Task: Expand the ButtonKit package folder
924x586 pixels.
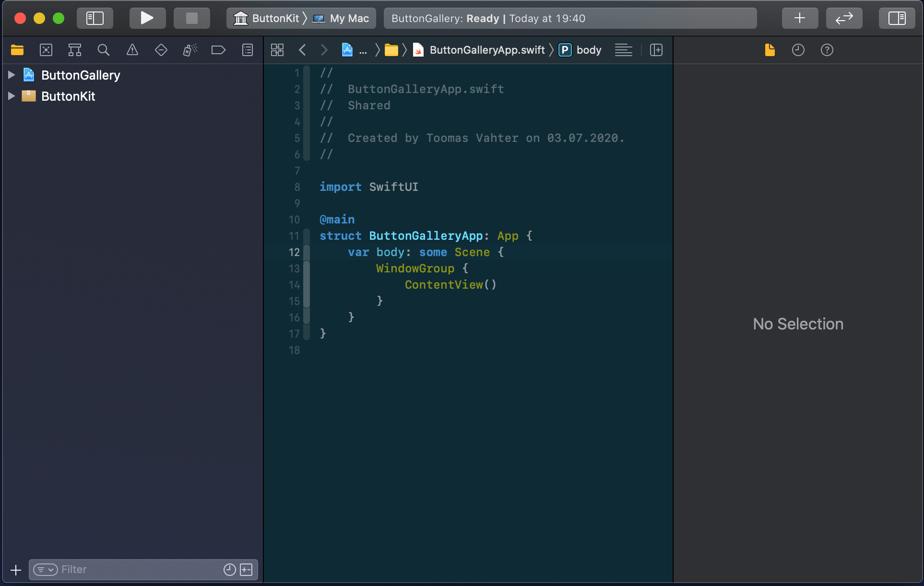Action: point(12,96)
